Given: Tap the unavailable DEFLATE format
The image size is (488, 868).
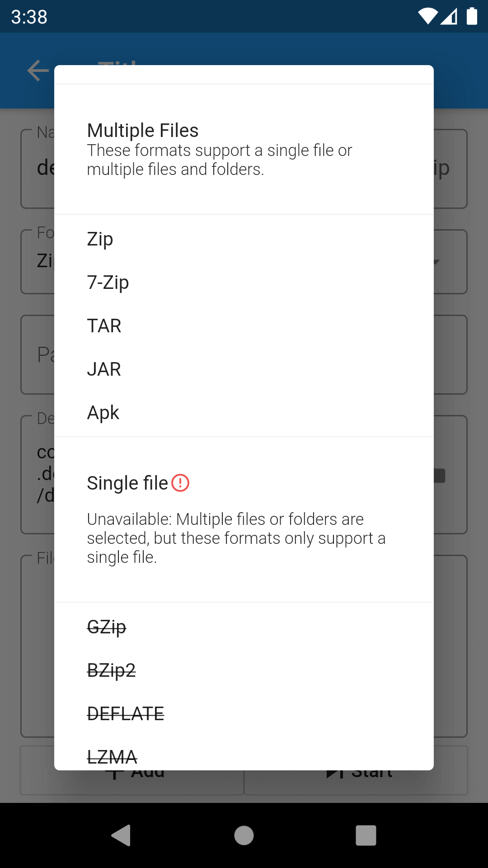Looking at the screenshot, I should (126, 713).
